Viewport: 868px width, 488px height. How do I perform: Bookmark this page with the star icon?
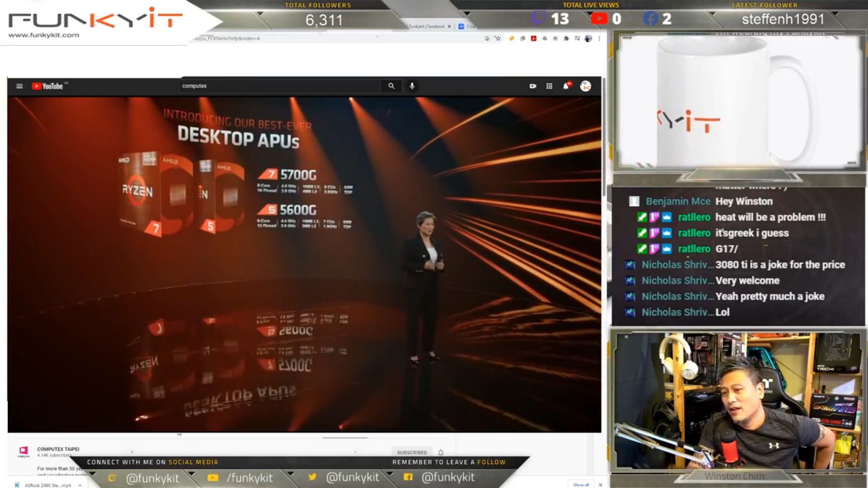pos(498,38)
